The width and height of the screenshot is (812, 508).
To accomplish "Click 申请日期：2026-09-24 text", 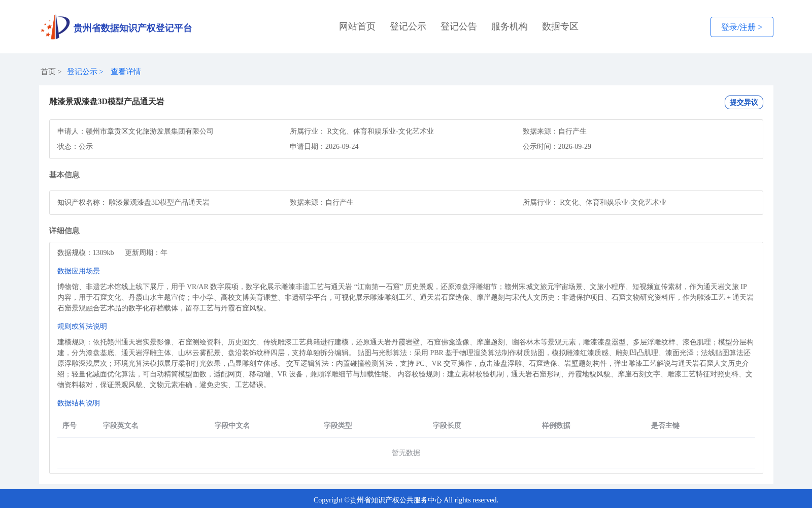I will pos(324,147).
